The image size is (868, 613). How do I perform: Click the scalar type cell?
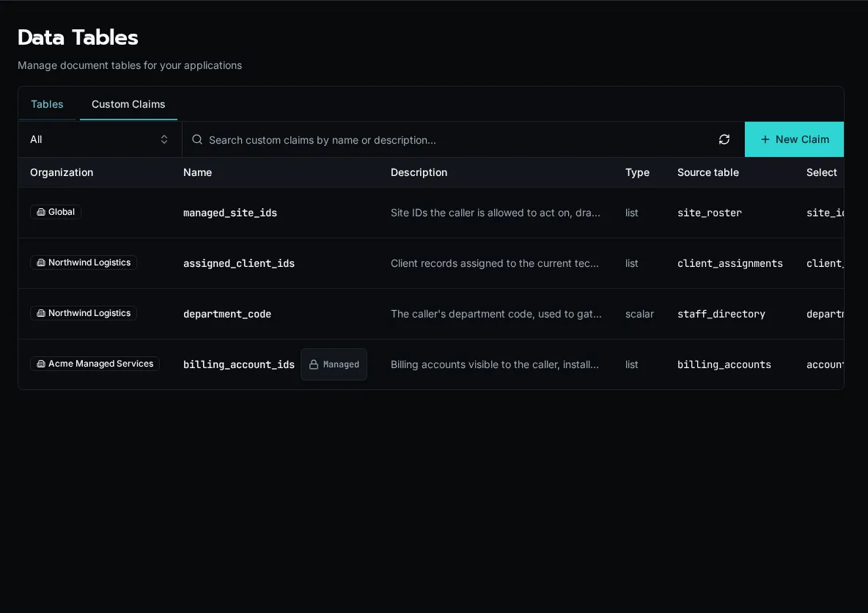tap(640, 314)
